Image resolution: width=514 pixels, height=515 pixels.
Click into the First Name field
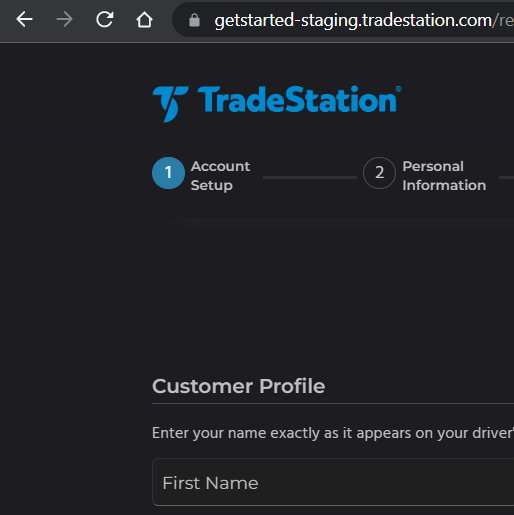click(x=333, y=482)
